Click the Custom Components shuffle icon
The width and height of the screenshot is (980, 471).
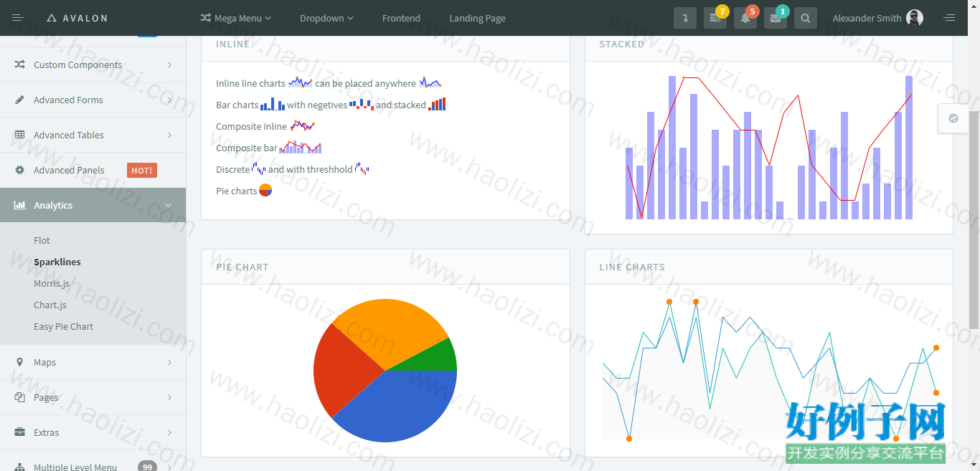pos(19,65)
